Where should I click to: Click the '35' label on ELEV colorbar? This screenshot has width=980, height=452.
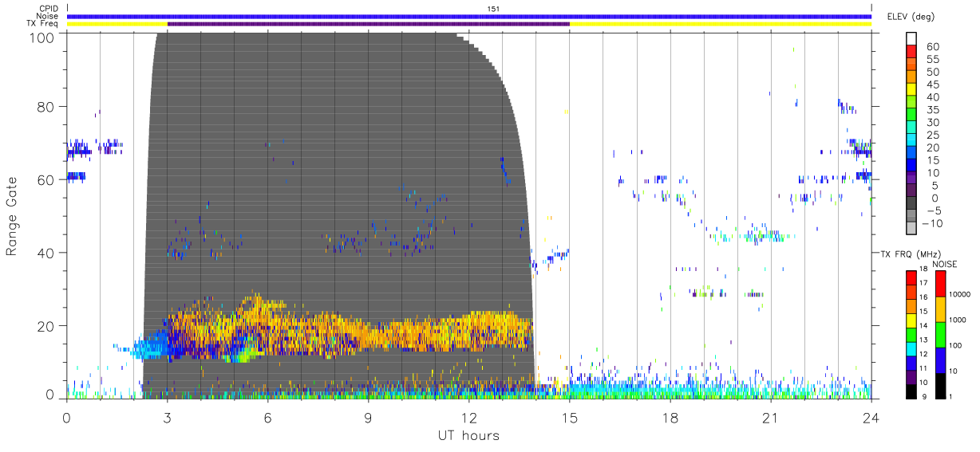pyautogui.click(x=933, y=109)
